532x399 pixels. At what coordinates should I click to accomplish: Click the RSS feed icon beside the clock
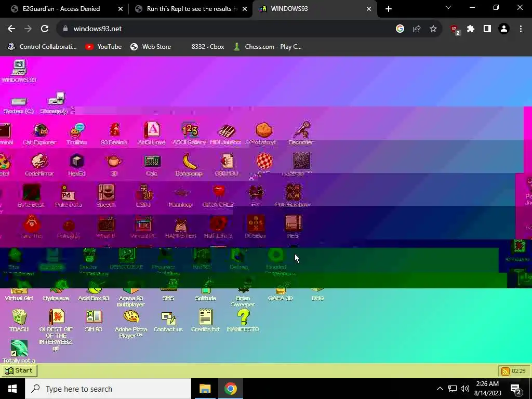pos(505,371)
